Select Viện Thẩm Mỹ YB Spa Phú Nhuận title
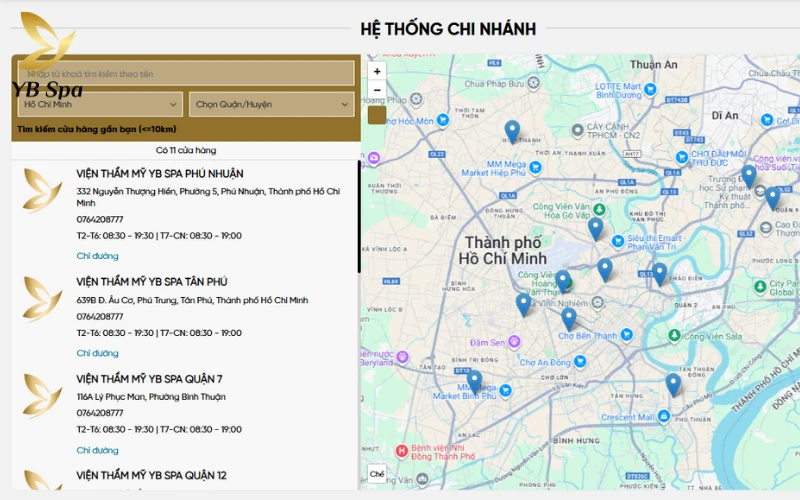Viewport: 800px width, 500px height. (x=160, y=174)
